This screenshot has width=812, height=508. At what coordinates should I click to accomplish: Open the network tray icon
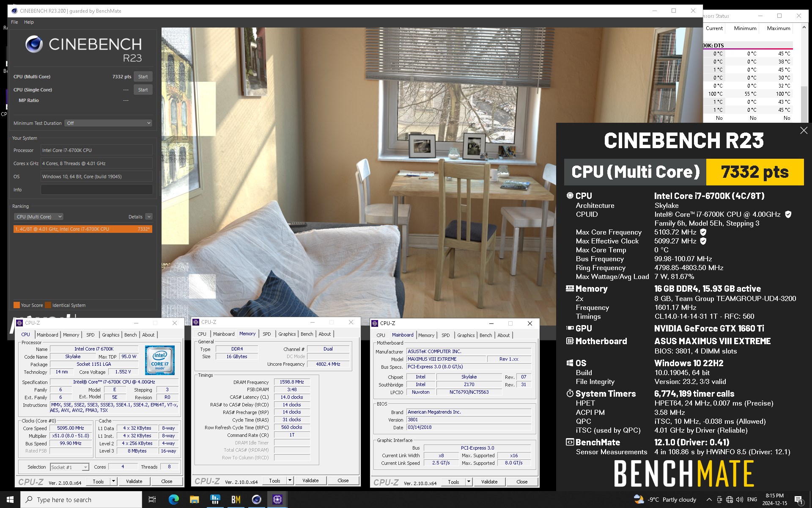click(x=730, y=500)
